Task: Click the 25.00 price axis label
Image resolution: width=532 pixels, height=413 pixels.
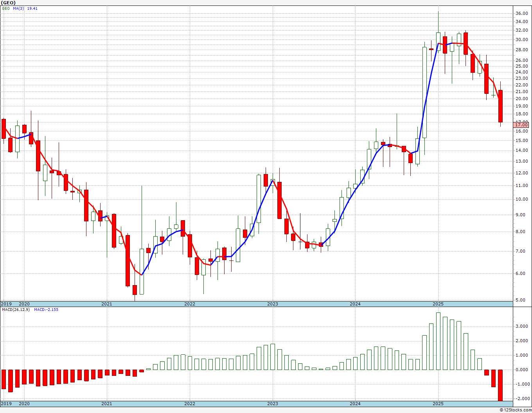Action: (521, 66)
